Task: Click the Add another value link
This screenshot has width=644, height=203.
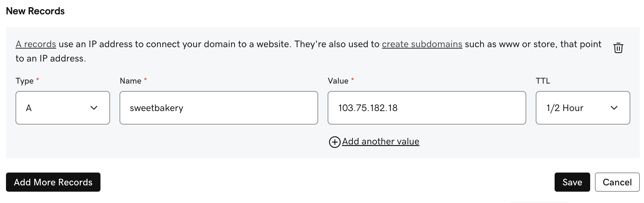Action: click(x=381, y=142)
